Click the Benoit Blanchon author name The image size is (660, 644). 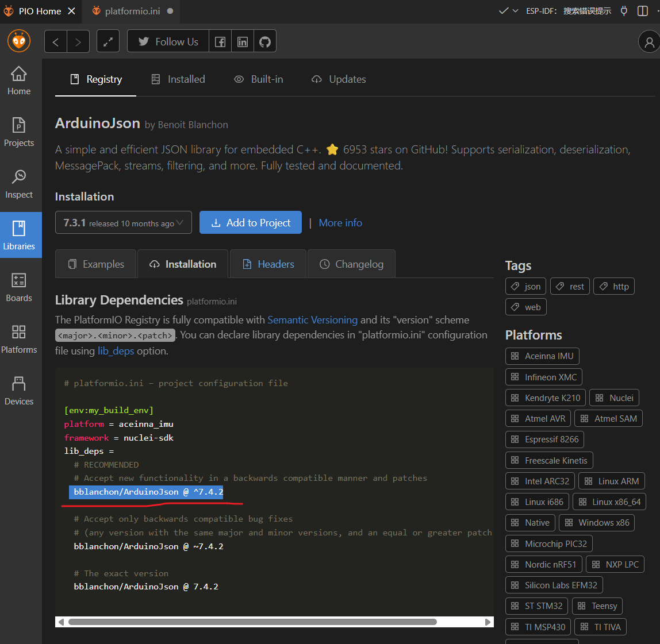(193, 125)
